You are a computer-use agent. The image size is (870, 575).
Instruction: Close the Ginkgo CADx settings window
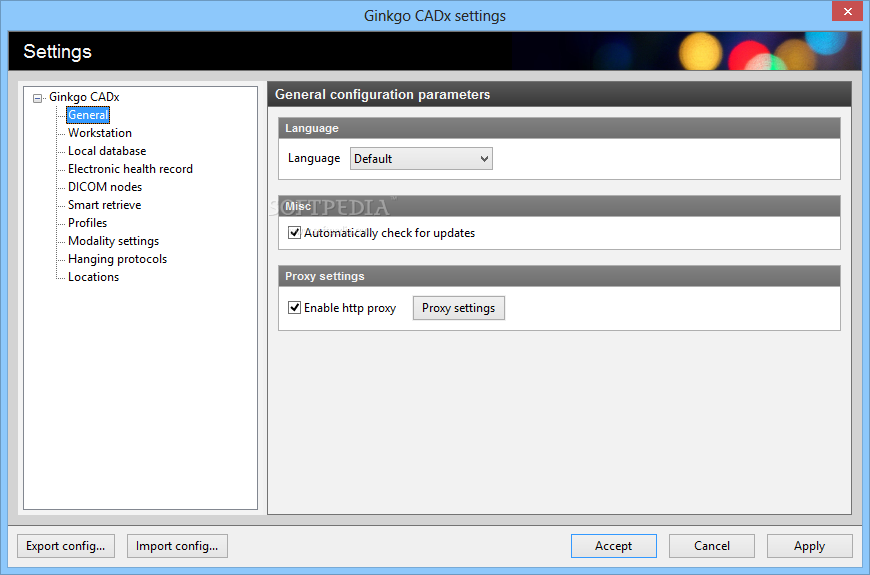click(847, 11)
